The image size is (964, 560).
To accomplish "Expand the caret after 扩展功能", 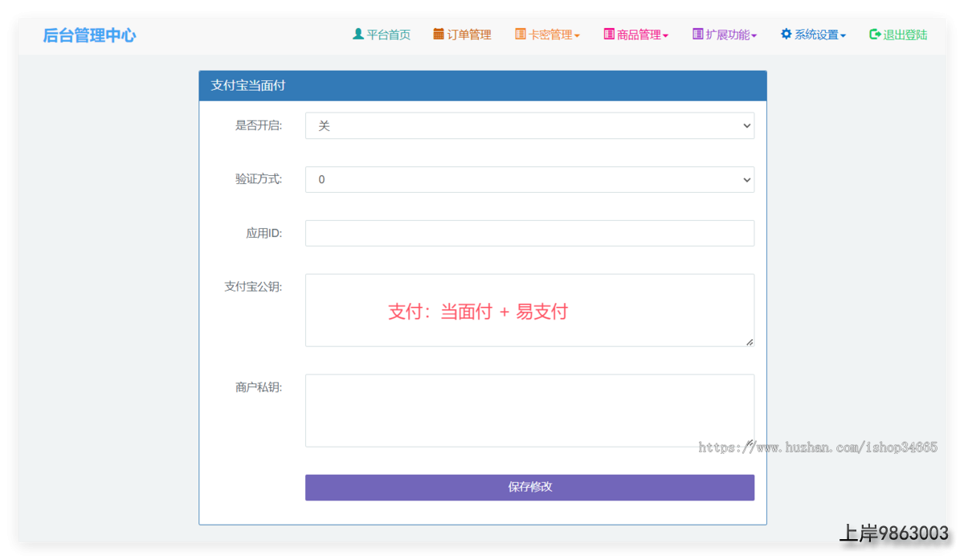I will click(754, 36).
